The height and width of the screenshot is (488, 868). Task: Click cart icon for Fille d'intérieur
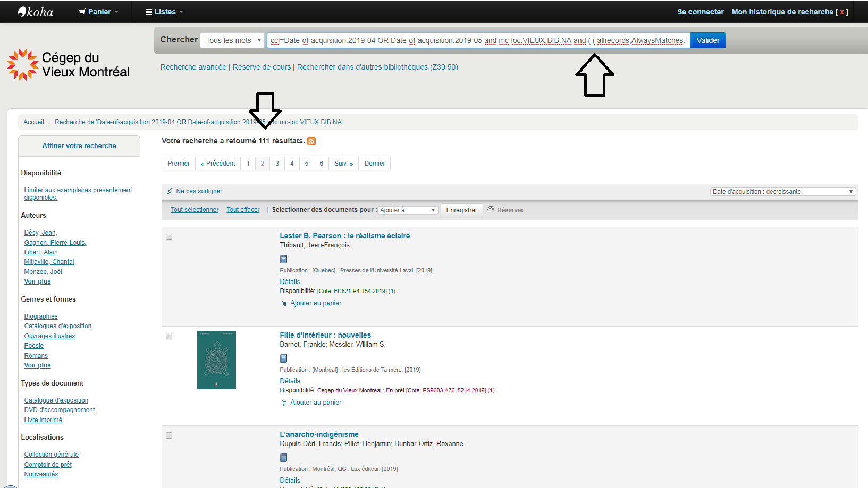(x=284, y=403)
